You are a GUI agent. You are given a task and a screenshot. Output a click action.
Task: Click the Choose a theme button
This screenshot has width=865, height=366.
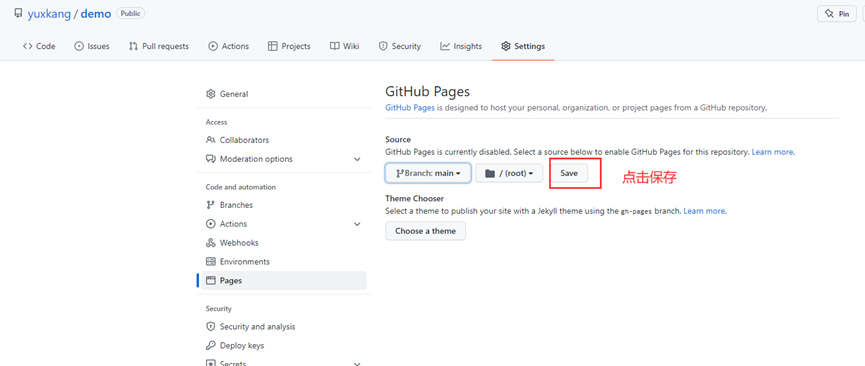(425, 231)
